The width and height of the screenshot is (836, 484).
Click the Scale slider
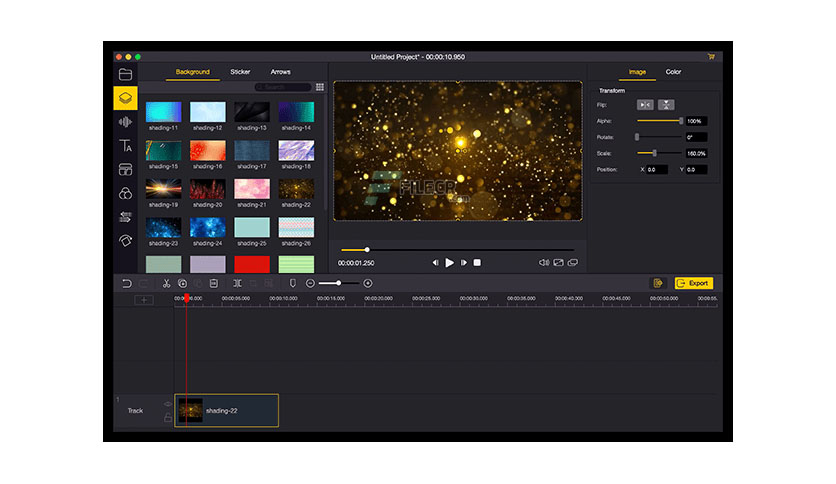[x=660, y=154]
